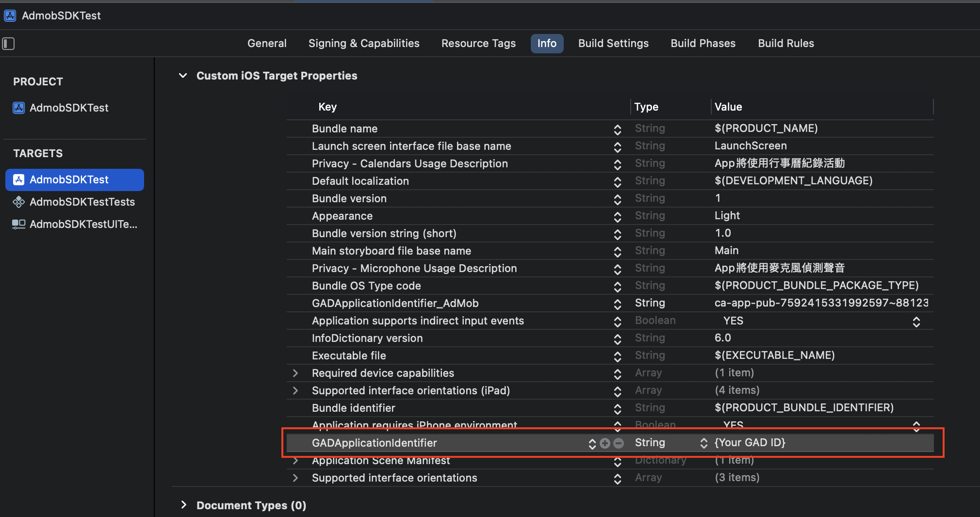Select the AdmobSDKTestTests target
Screen dimensions: 980x517
(x=74, y=202)
